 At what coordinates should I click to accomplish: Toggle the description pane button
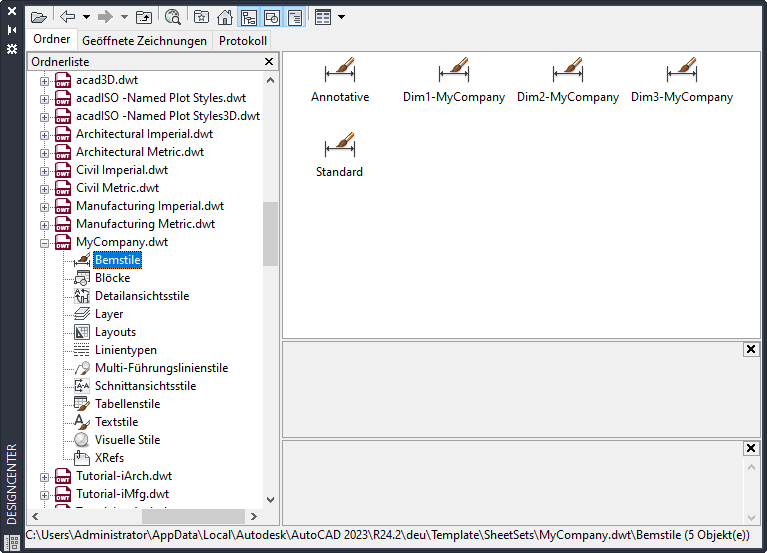[x=295, y=18]
